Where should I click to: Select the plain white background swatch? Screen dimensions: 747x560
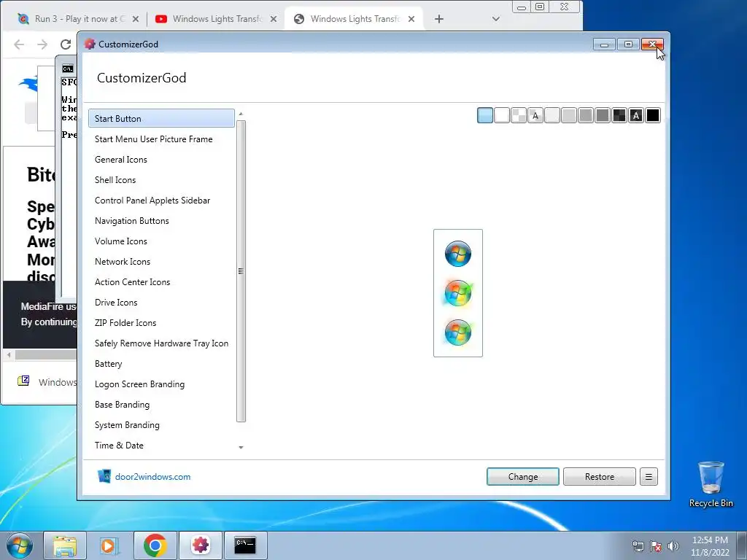click(x=502, y=115)
